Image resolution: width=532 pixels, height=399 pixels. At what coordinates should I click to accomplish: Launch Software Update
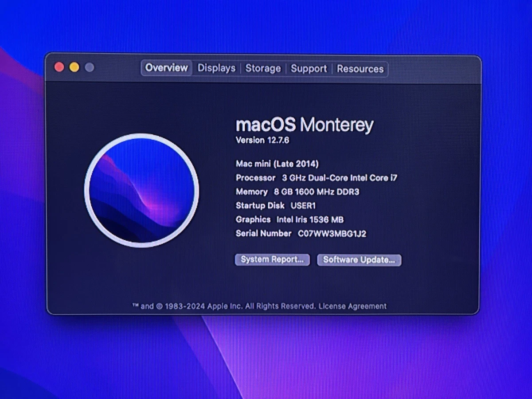coord(359,260)
